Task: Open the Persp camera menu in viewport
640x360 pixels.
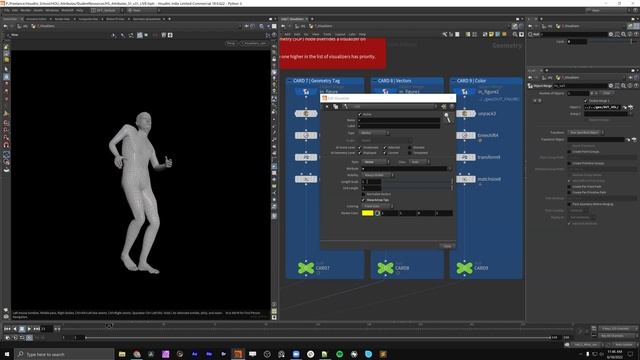Action: tap(231, 43)
